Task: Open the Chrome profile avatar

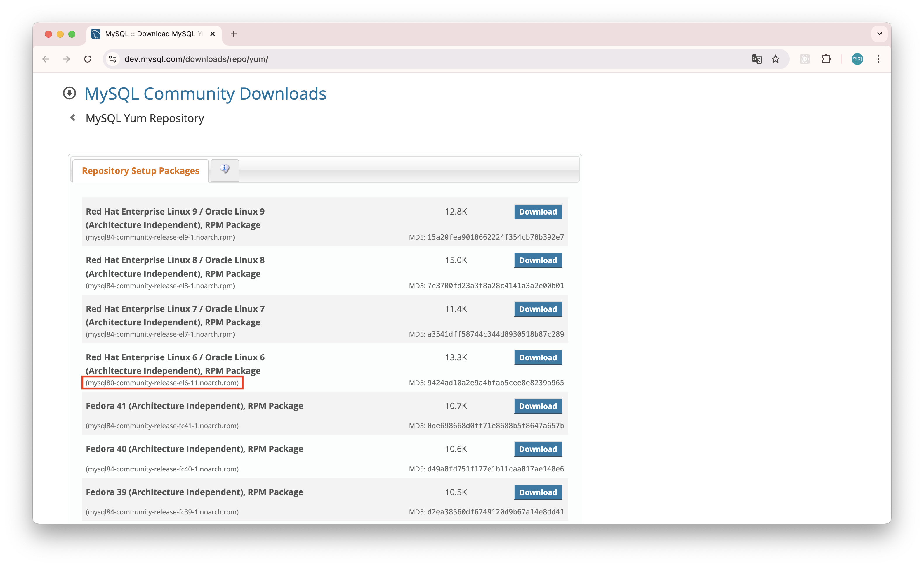Action: [x=857, y=59]
